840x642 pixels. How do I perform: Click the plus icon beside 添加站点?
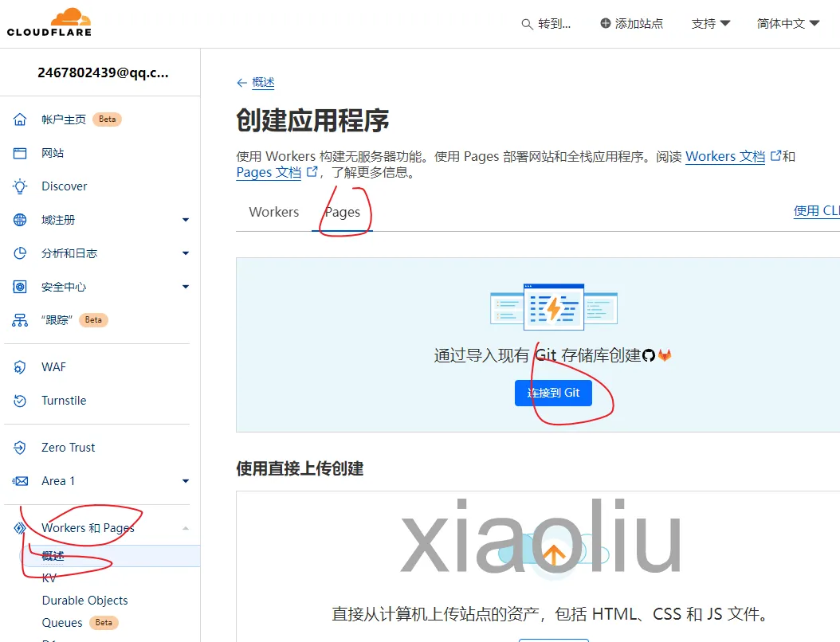(606, 23)
